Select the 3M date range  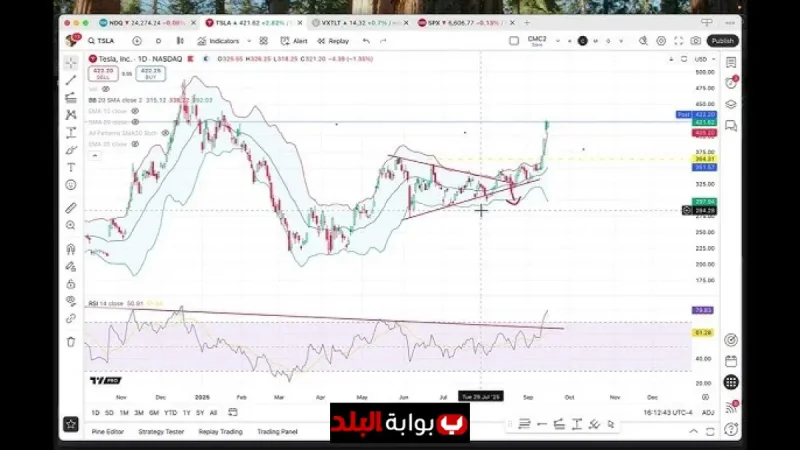139,413
